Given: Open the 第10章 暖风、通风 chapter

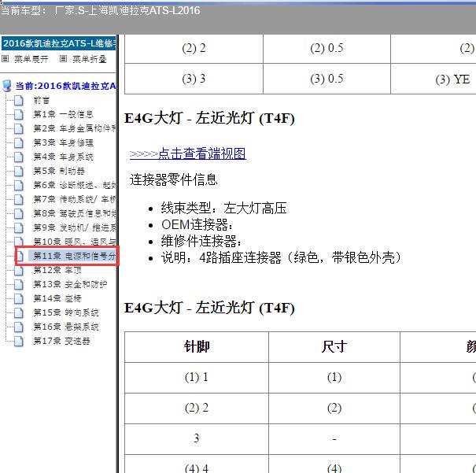Looking at the screenshot, I should point(75,242).
